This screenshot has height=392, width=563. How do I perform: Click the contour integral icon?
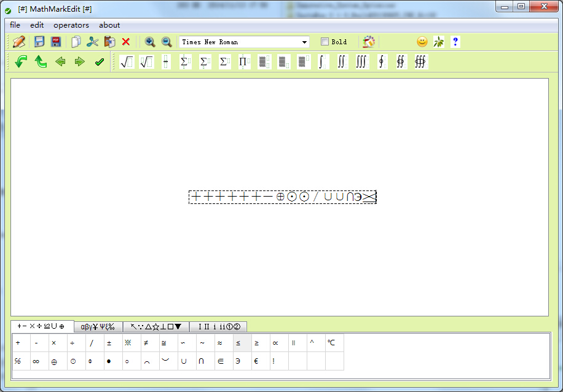(x=382, y=61)
